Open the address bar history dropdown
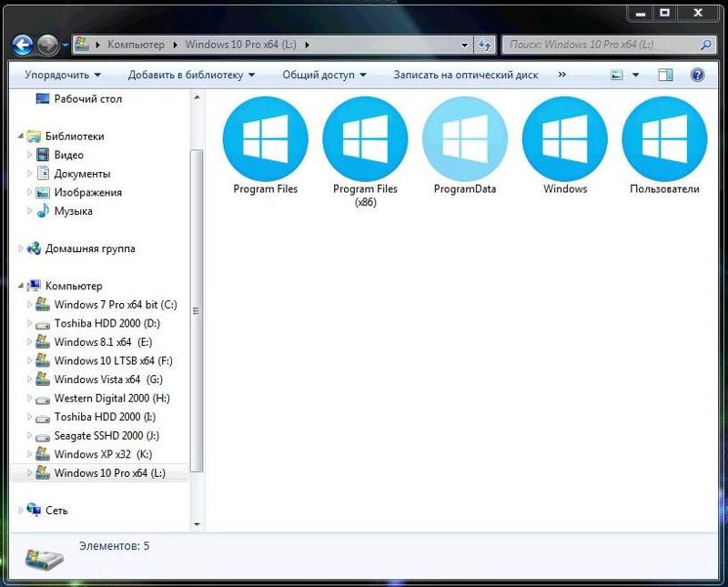The image size is (728, 587). tap(464, 45)
